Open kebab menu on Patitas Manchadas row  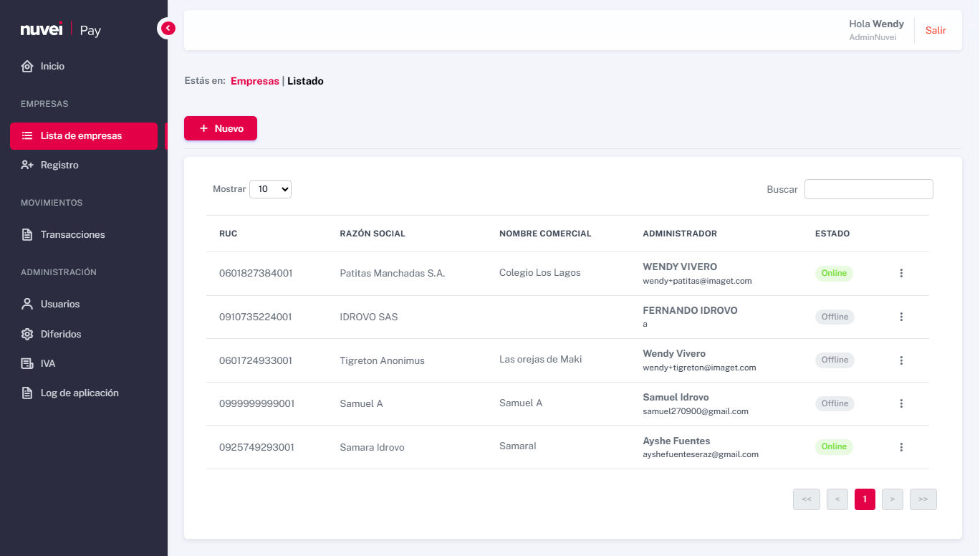click(901, 273)
